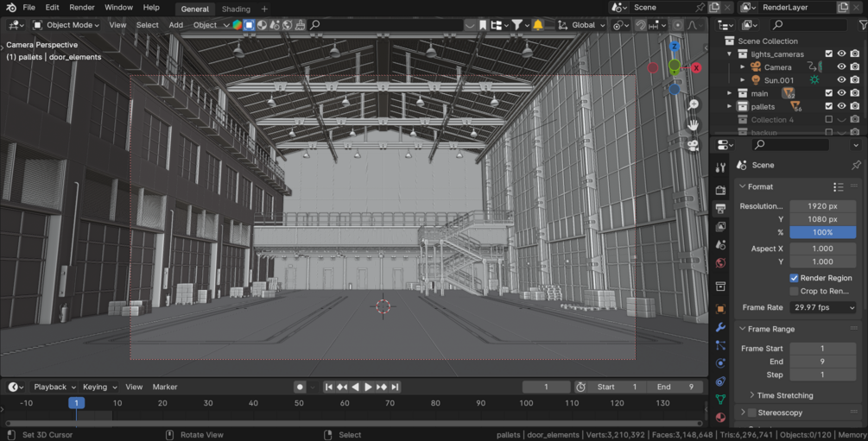Hide Sun.001 with its eye icon

841,80
